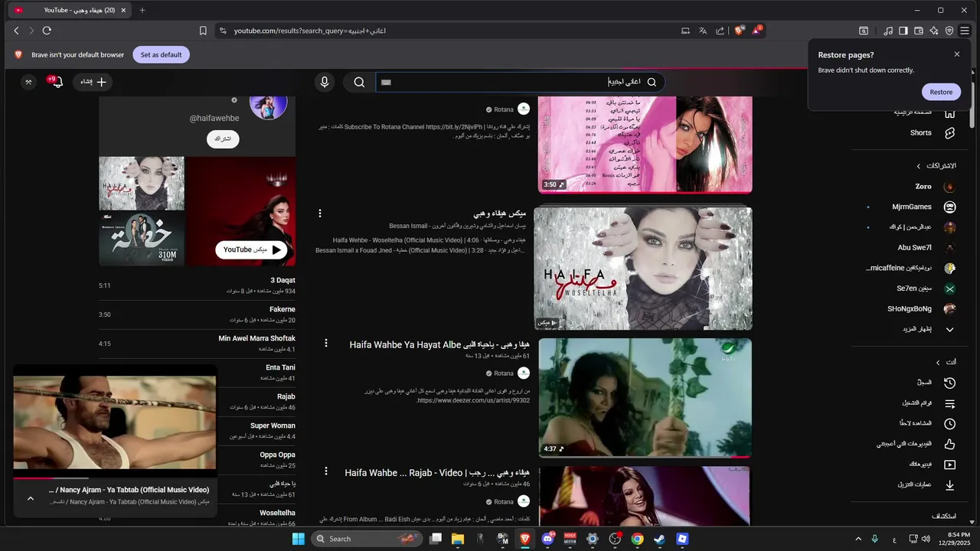Bookmark this page using the bookmark icon
Image resolution: width=980 pixels, height=551 pixels.
(x=203, y=31)
